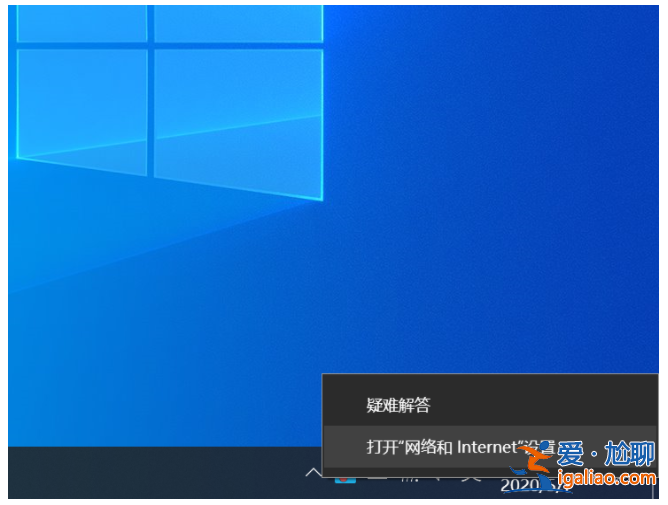Expand the hidden tray icons chevron

coord(314,472)
